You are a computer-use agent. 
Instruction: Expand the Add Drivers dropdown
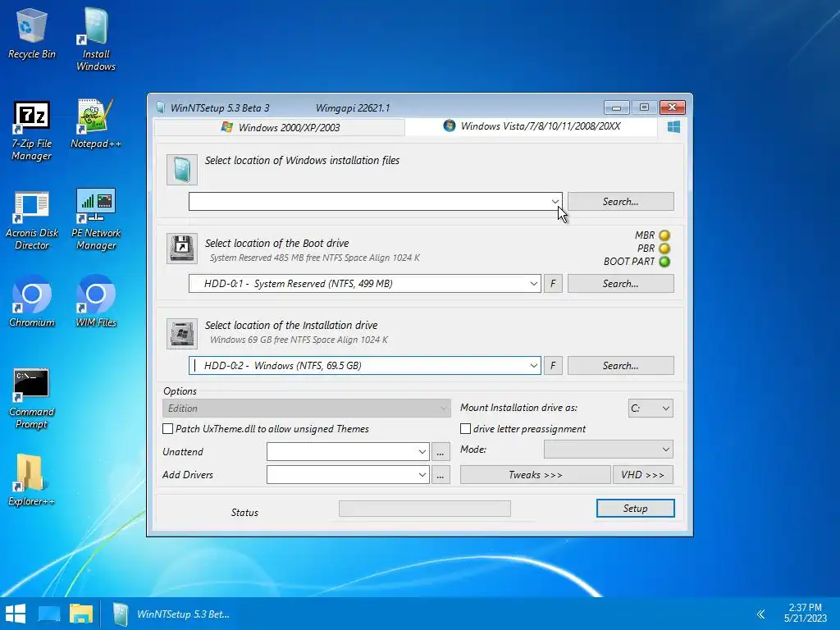click(x=422, y=475)
